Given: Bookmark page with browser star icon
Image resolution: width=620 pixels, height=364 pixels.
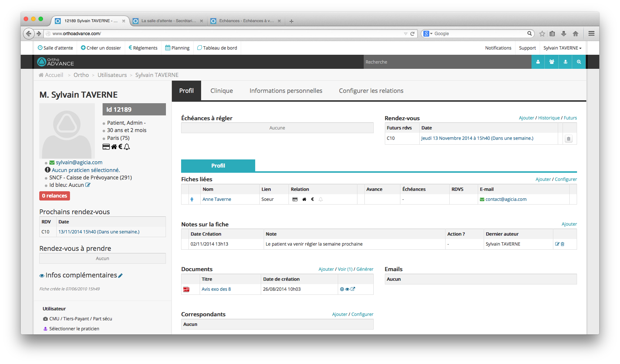Looking at the screenshot, I should pyautogui.click(x=542, y=34).
